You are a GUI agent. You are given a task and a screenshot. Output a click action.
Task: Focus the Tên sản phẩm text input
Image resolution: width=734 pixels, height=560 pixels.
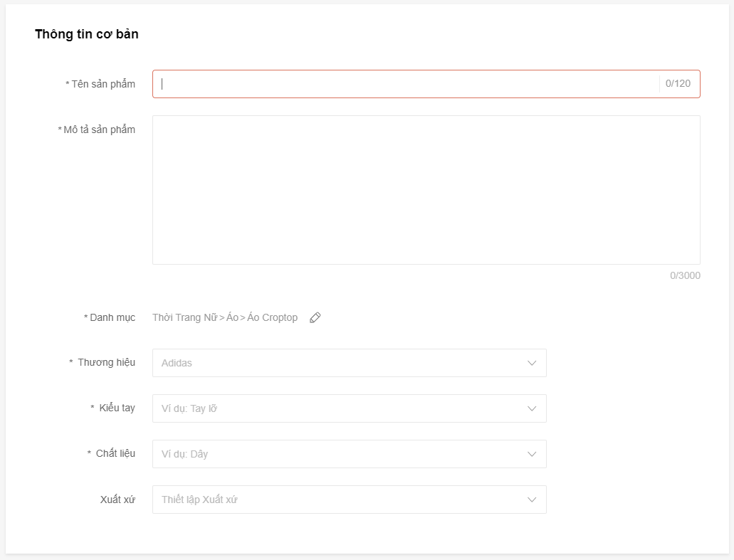405,84
